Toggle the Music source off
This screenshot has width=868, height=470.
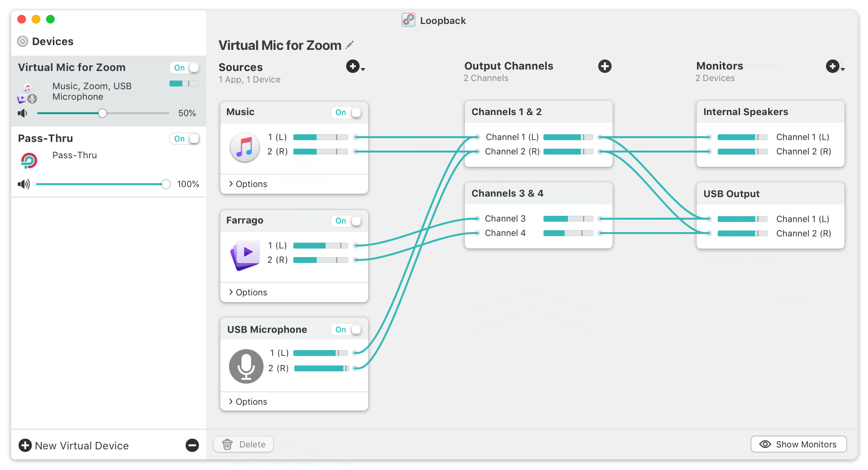347,112
